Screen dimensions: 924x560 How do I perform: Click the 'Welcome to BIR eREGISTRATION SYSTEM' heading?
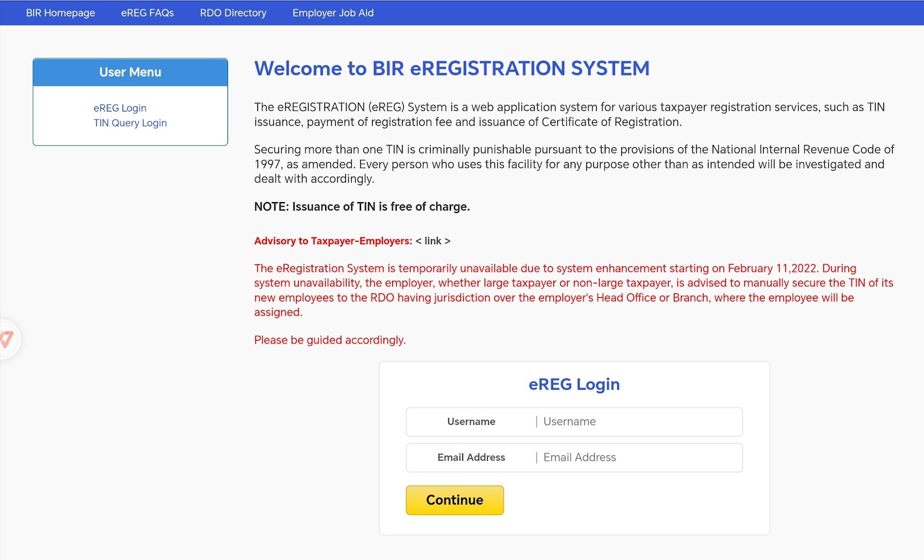(452, 69)
